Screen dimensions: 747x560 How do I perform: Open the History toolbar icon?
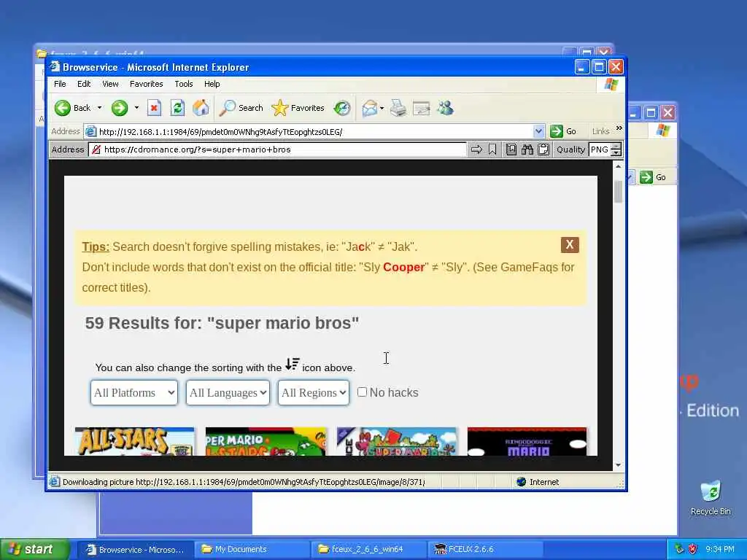pyautogui.click(x=342, y=108)
